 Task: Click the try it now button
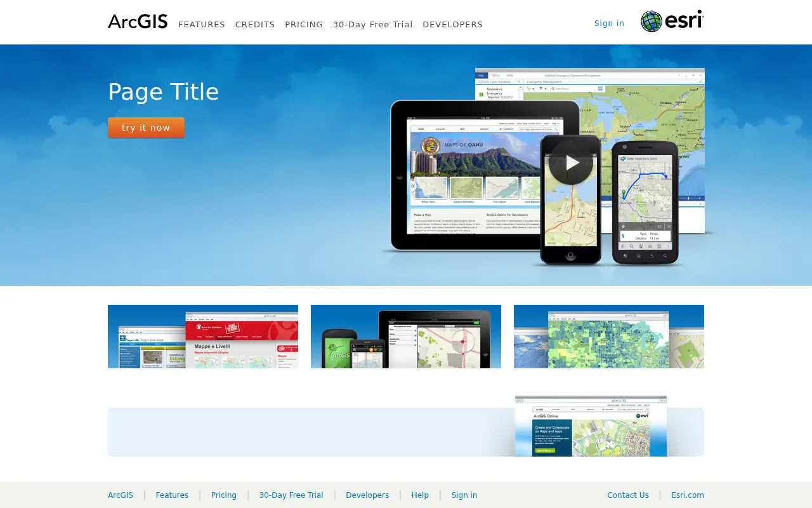coord(146,128)
